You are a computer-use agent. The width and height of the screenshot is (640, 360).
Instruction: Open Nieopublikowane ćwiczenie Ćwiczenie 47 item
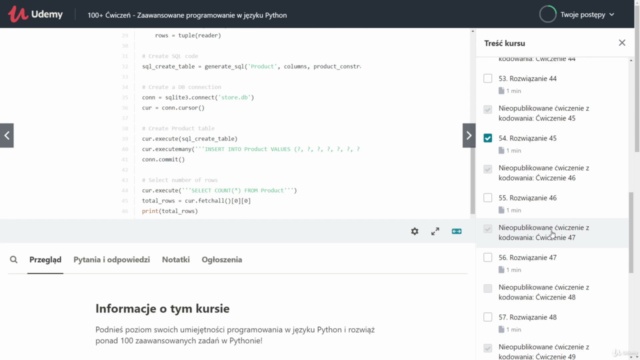pos(544,233)
